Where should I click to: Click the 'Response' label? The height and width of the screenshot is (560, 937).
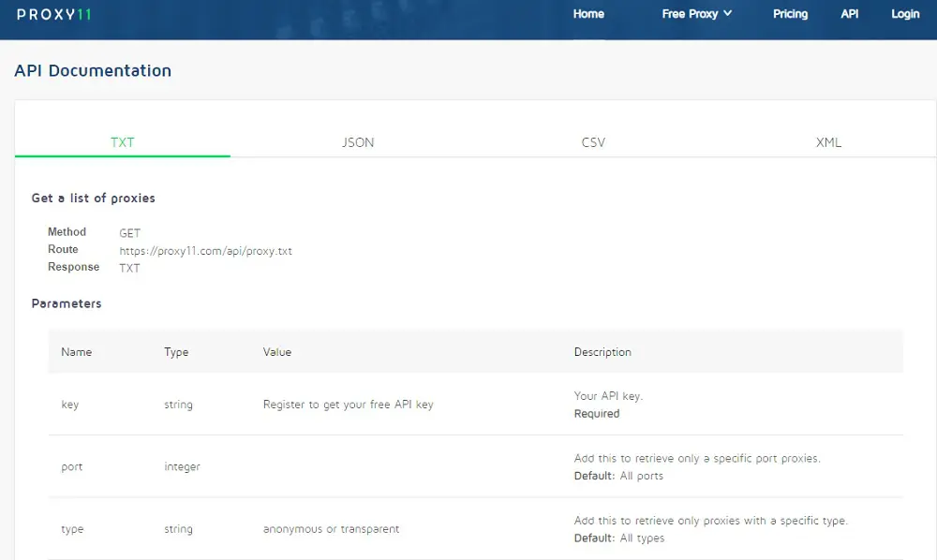point(73,267)
